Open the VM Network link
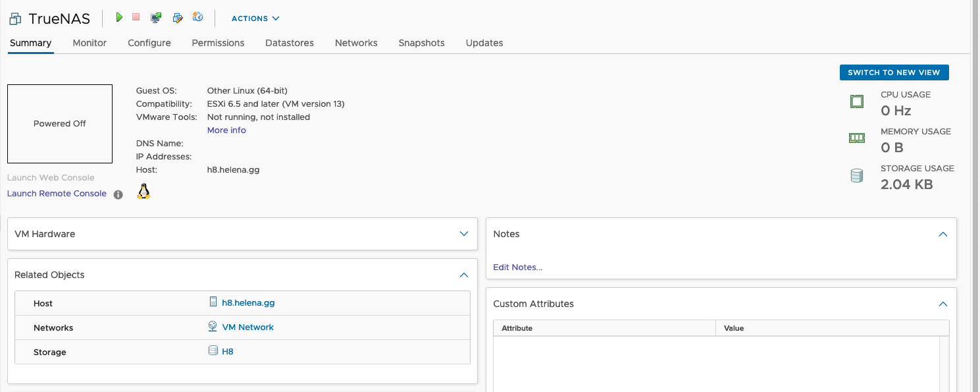This screenshot has height=392, width=980. coord(247,327)
